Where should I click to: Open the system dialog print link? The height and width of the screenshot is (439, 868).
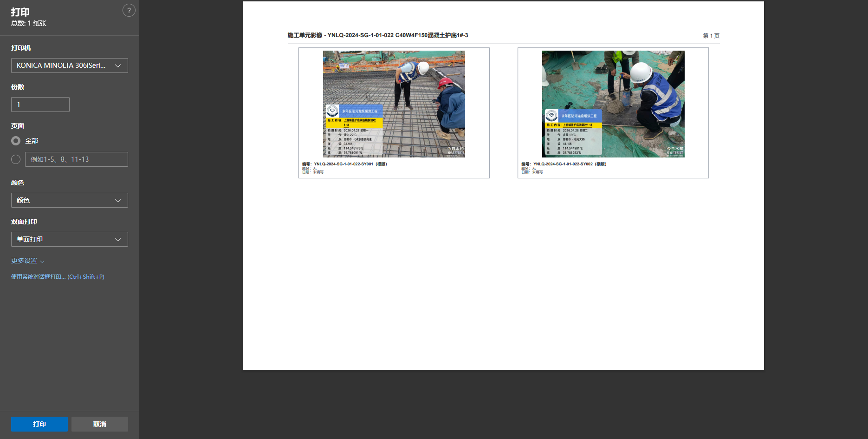[x=58, y=277]
